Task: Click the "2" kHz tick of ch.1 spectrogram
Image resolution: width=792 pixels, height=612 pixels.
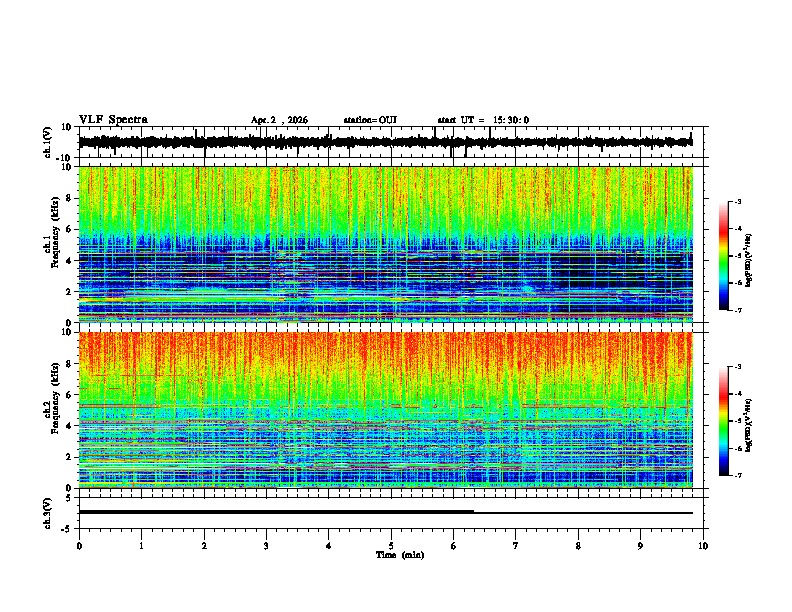Action: [x=69, y=292]
